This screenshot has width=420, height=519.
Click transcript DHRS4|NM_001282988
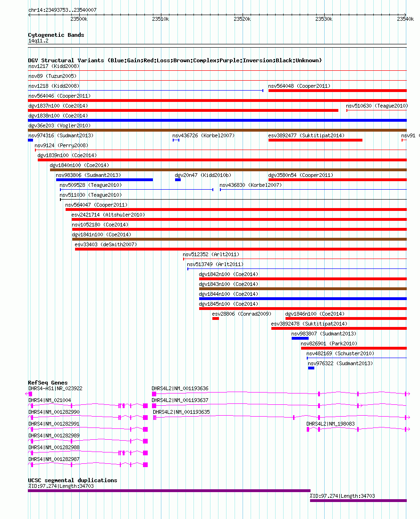[x=54, y=448]
